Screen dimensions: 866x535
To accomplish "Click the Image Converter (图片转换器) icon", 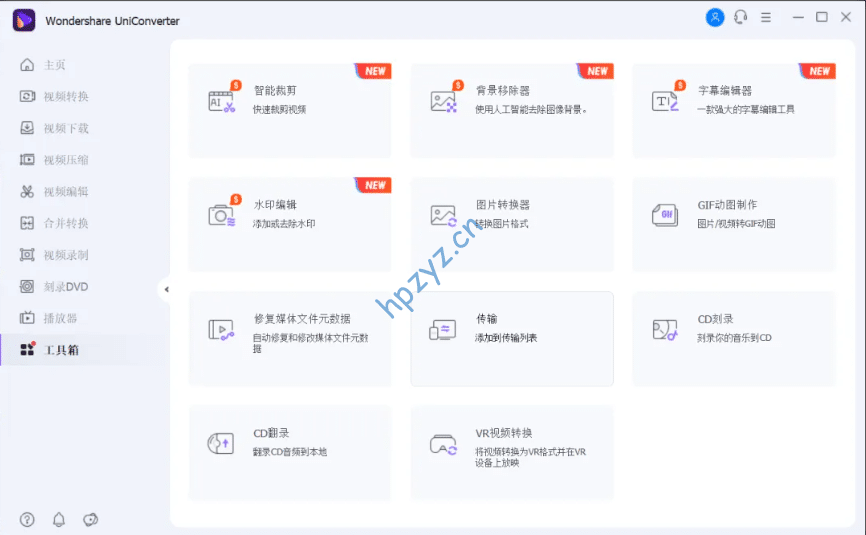I will (443, 214).
